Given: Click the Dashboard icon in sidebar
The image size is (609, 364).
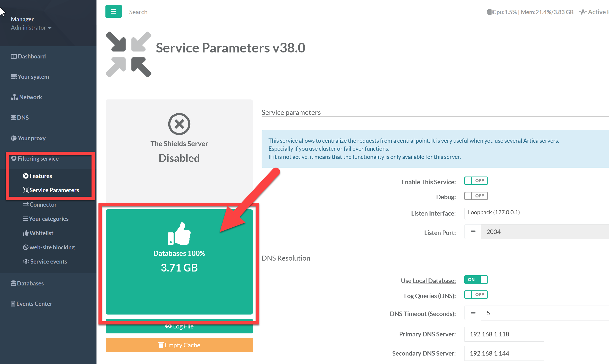Looking at the screenshot, I should [x=13, y=56].
